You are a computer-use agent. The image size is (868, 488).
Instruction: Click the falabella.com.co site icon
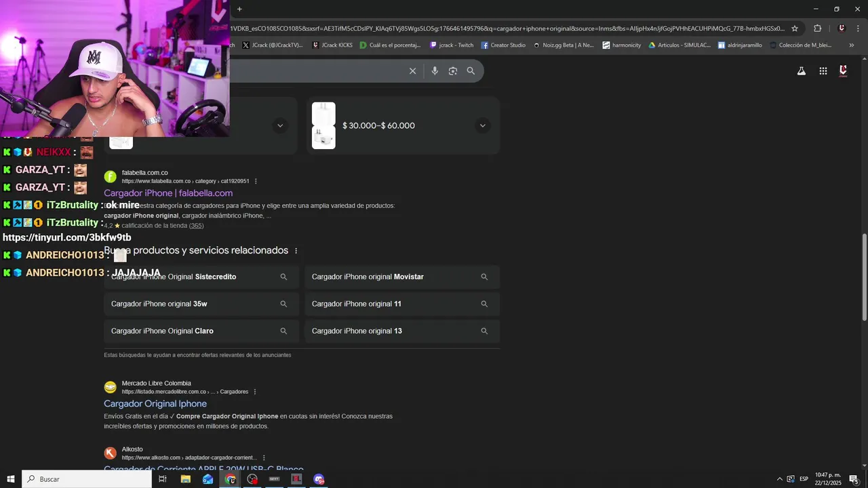[x=110, y=177]
